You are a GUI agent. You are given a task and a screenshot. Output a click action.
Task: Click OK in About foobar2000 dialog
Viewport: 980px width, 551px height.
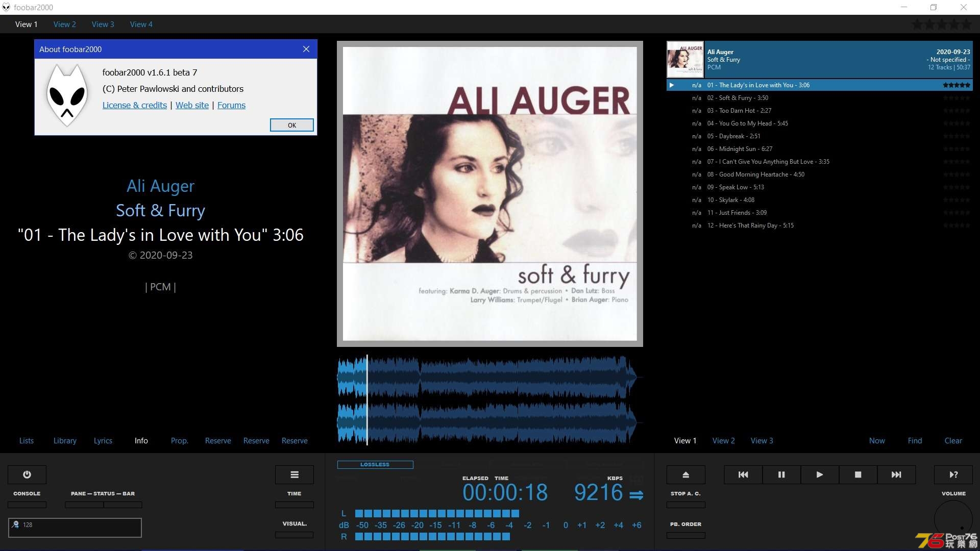coord(292,125)
